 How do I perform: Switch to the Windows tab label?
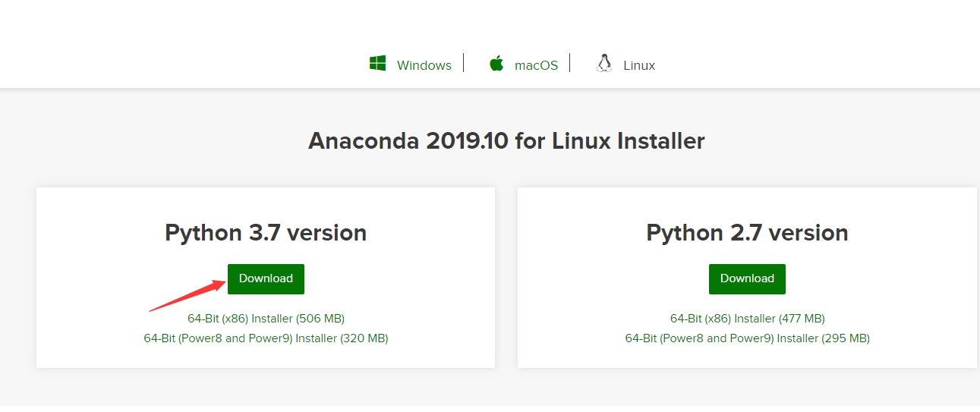[x=424, y=65]
